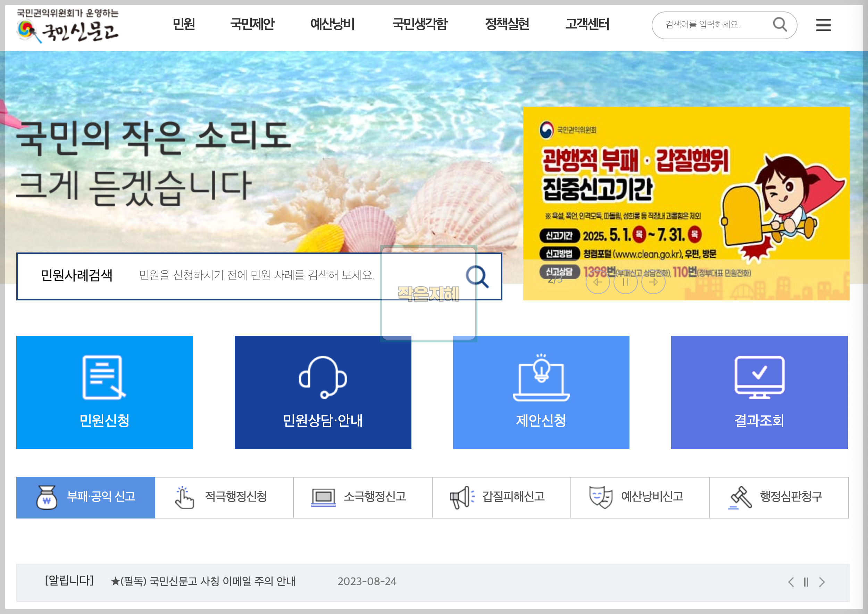Image resolution: width=868 pixels, height=614 pixels.
Task: Open the 민원 menu
Action: pyautogui.click(x=184, y=24)
